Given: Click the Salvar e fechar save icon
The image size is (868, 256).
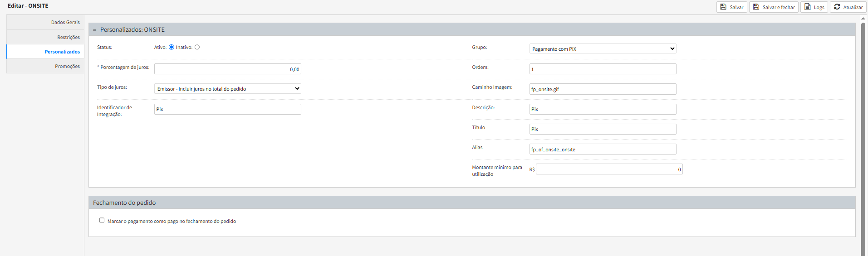Looking at the screenshot, I should [x=756, y=7].
